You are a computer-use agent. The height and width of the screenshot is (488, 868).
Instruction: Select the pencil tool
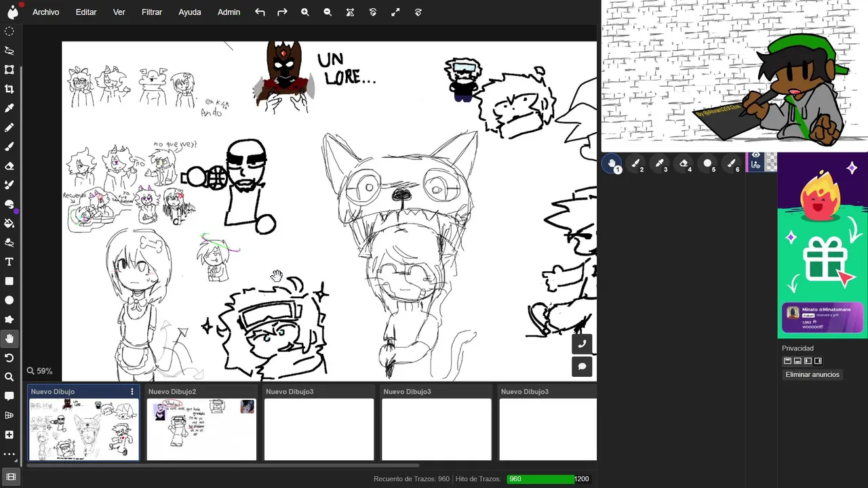(x=9, y=127)
